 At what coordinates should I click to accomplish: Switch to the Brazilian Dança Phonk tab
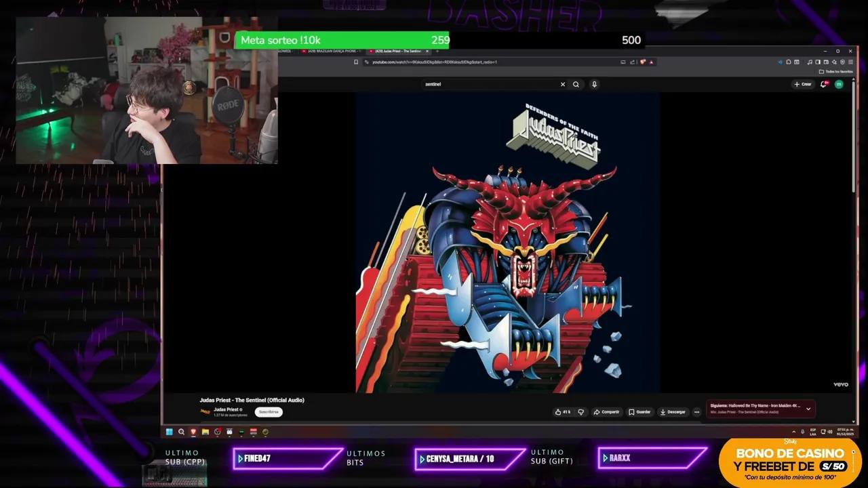pos(331,51)
